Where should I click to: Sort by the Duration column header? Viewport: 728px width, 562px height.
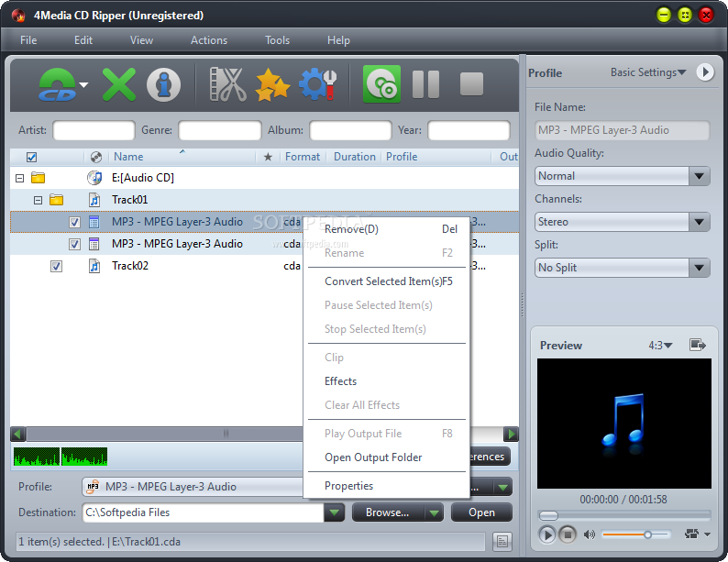pos(354,157)
